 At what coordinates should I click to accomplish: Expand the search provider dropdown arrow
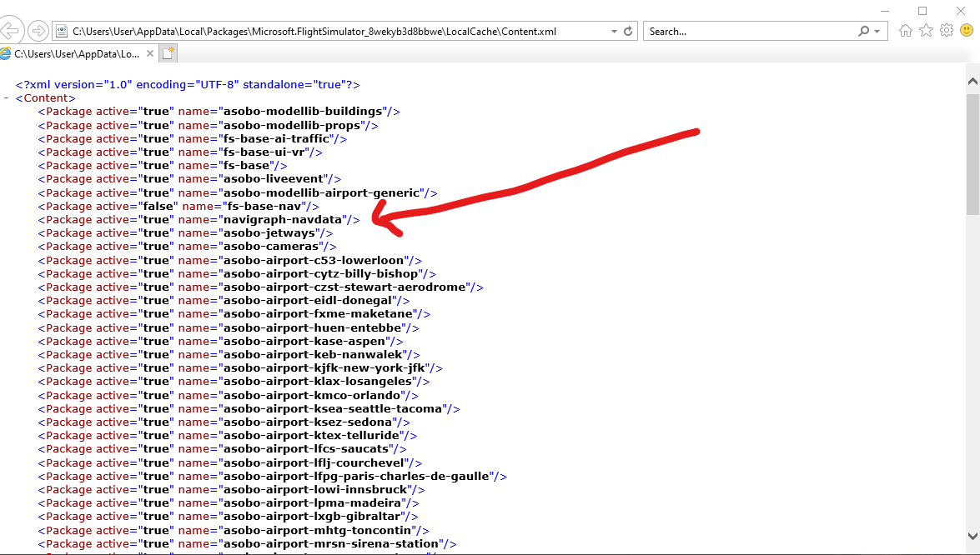point(877,32)
